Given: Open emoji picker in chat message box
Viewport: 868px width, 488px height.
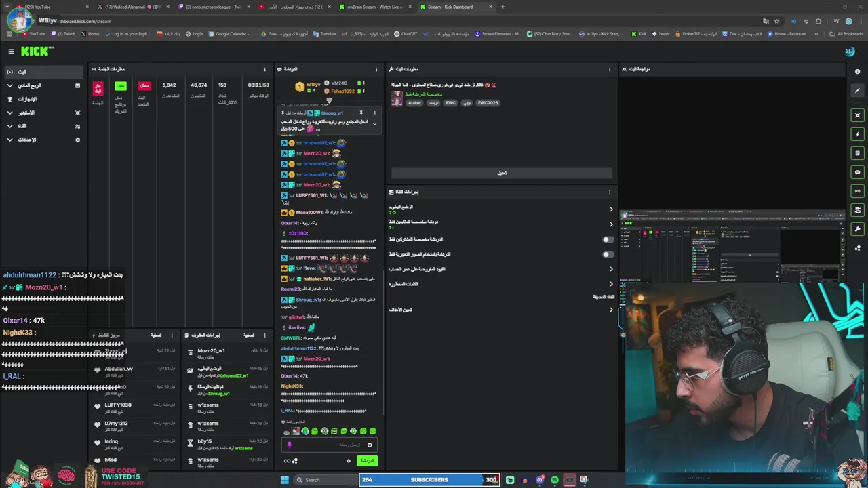Looking at the screenshot, I should [x=370, y=445].
